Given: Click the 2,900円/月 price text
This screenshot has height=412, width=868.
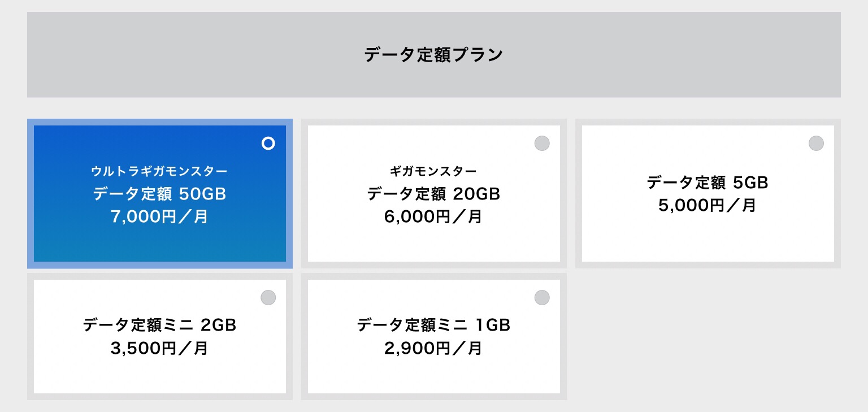Looking at the screenshot, I should (x=433, y=348).
